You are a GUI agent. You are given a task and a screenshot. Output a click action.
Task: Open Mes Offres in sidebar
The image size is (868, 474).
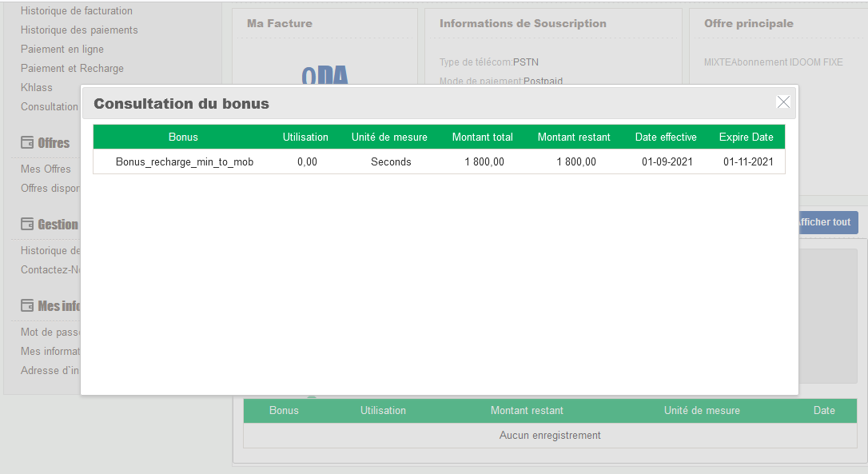[46, 169]
